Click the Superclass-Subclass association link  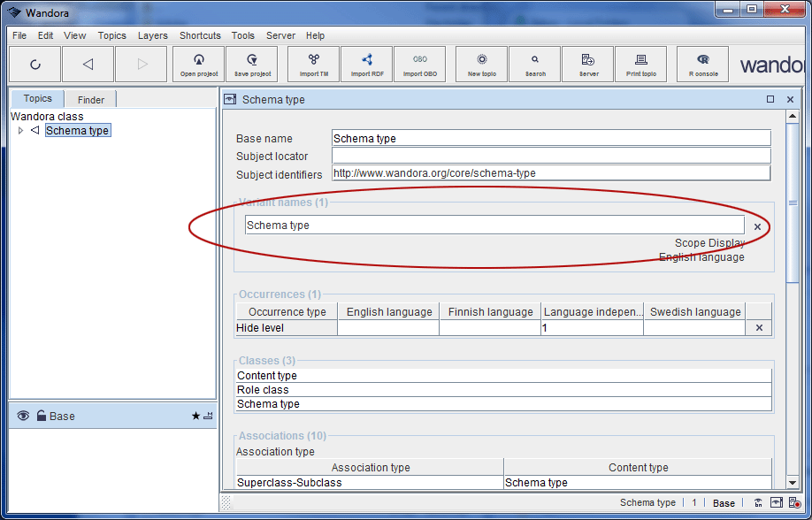(289, 483)
